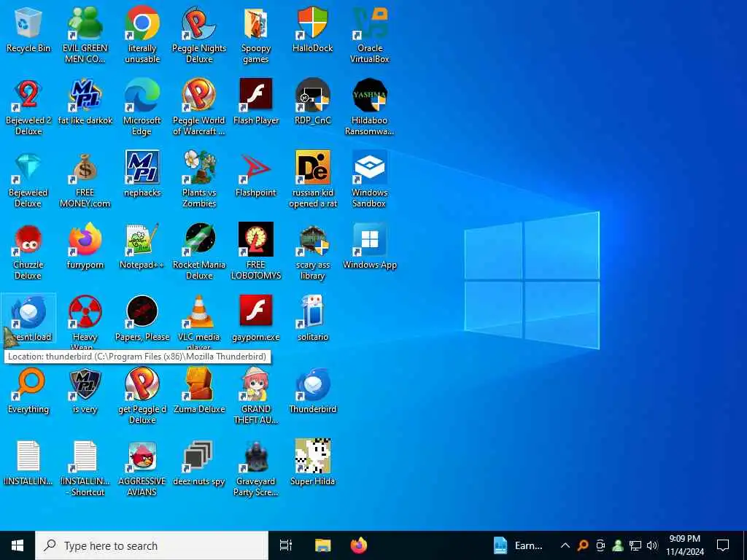Open the Spoopy games folder
747x560 pixels.
(x=256, y=34)
